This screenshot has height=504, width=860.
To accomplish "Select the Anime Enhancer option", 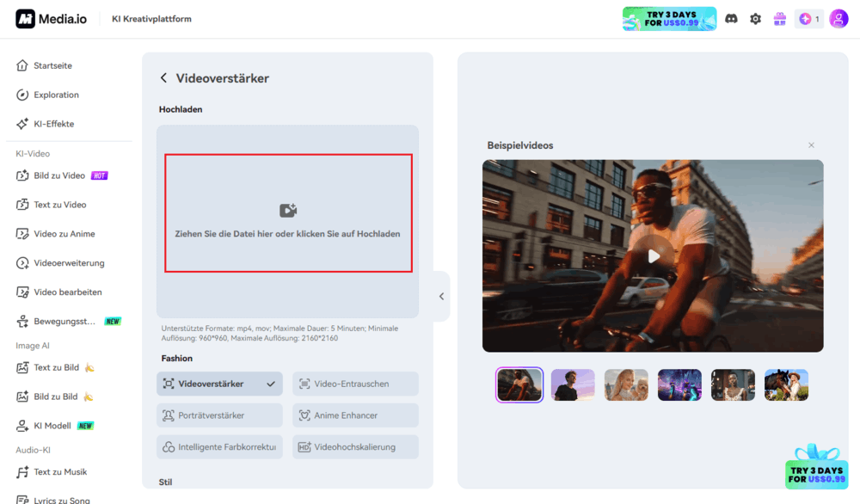I will (355, 415).
